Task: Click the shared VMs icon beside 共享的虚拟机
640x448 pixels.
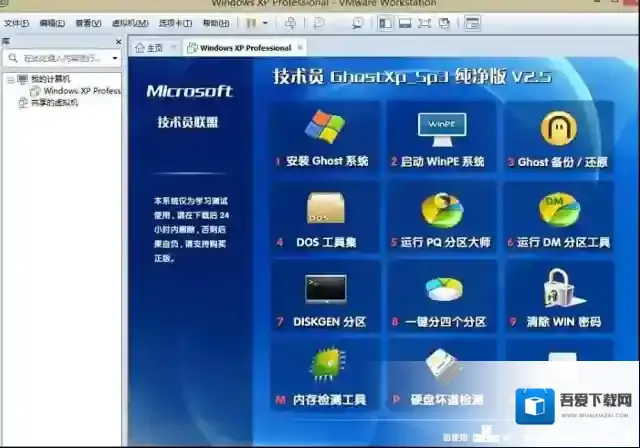Action: pyautogui.click(x=23, y=102)
